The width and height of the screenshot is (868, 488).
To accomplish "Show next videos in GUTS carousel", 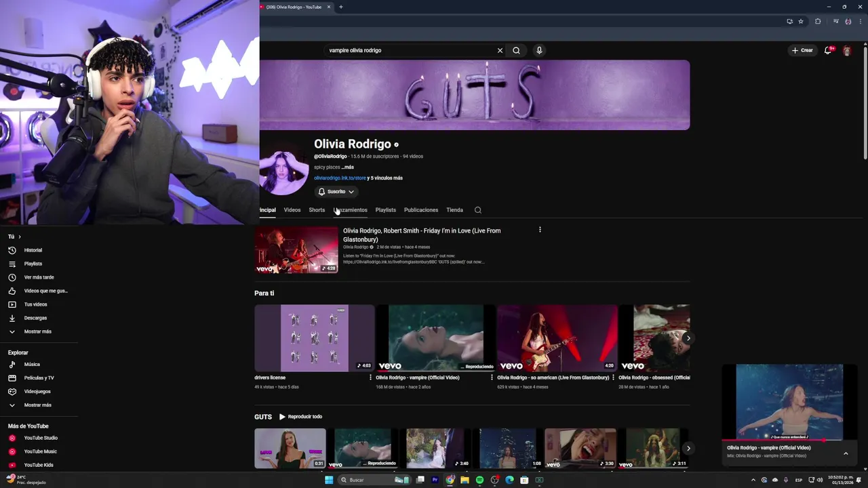I will 688,448.
